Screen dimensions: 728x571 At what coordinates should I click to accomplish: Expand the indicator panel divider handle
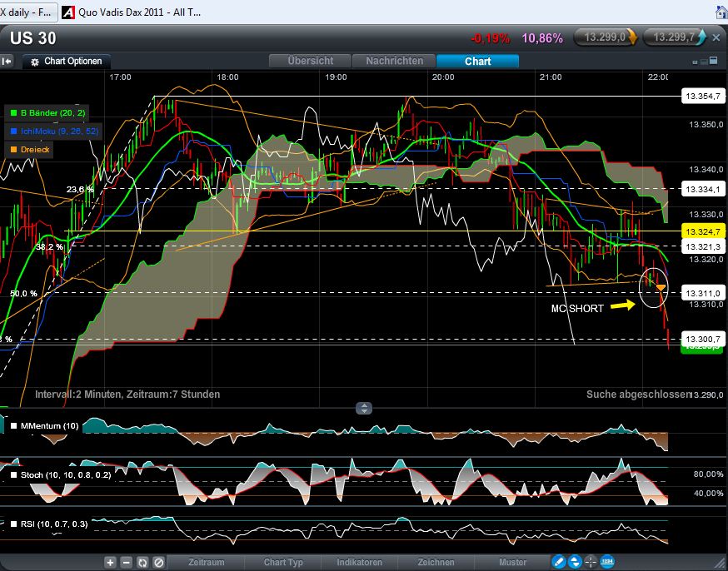click(364, 408)
